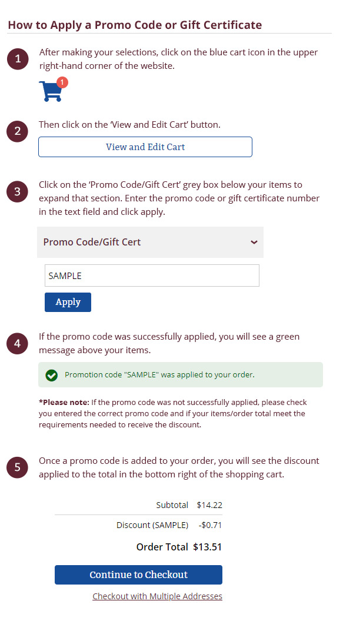Click the How to Apply a Promo Code heading

pos(135,25)
